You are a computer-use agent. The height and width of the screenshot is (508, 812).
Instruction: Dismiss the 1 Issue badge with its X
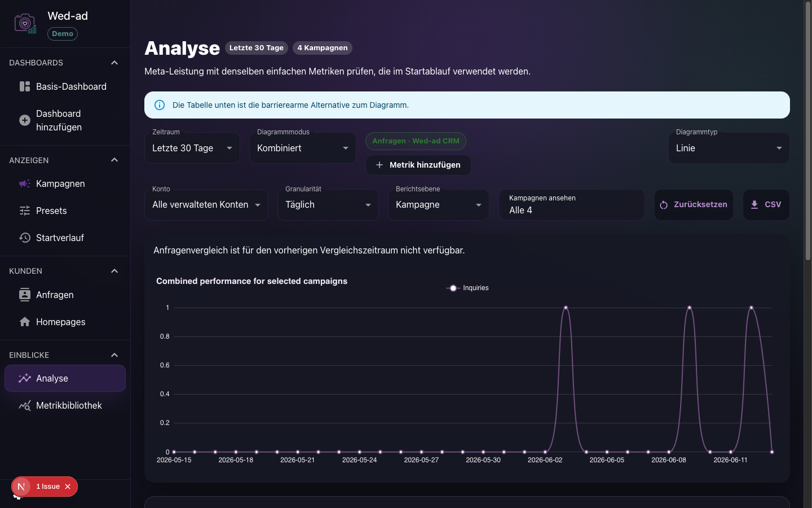point(68,487)
